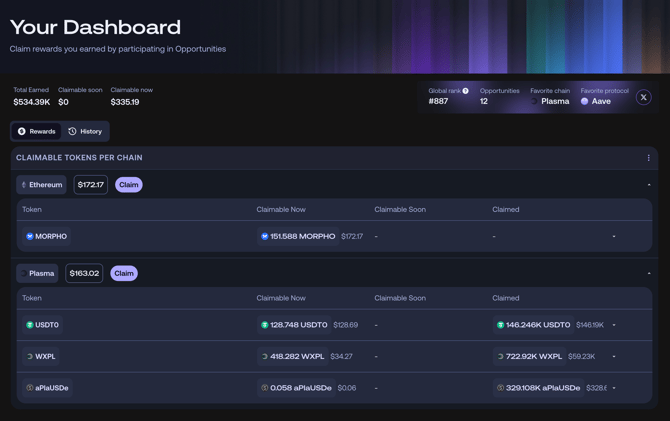Click the claimed 146.246K USDT0 amount
Image resolution: width=670 pixels, height=421 pixels.
pyautogui.click(x=534, y=325)
